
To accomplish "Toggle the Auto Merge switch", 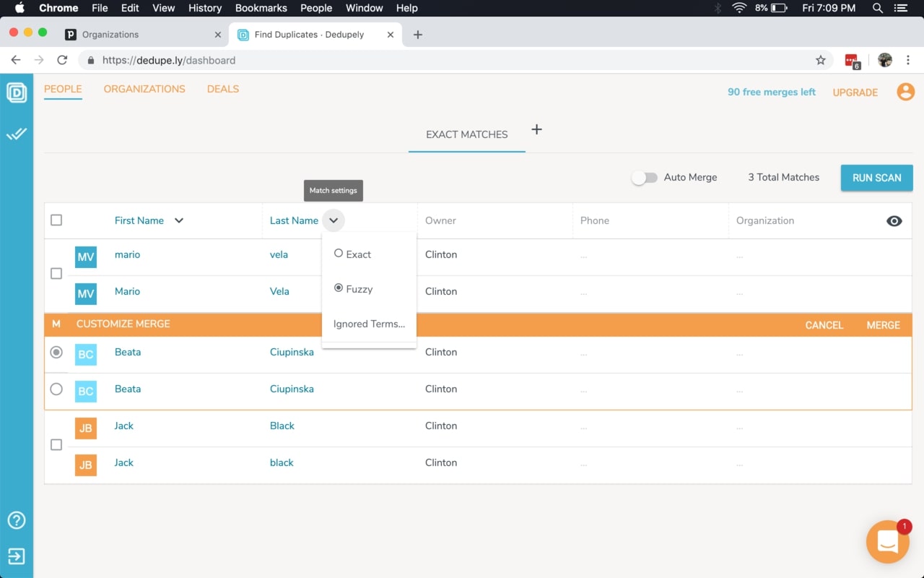I will pos(644,178).
